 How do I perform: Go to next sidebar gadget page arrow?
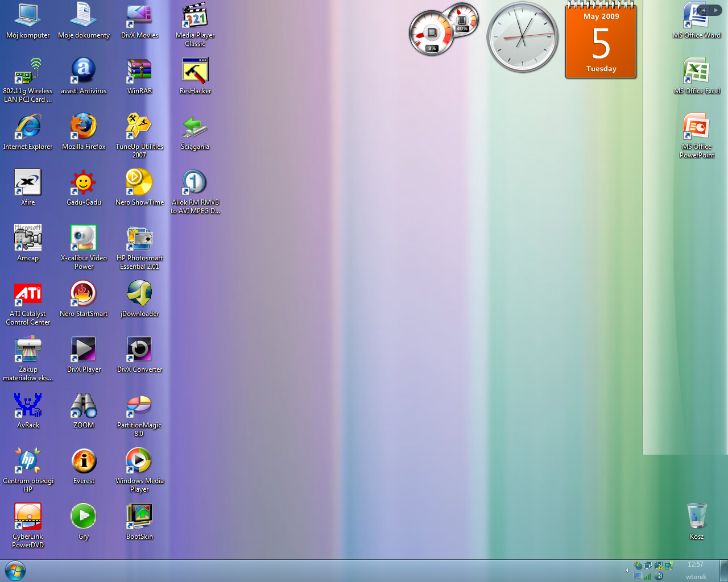pyautogui.click(x=716, y=10)
